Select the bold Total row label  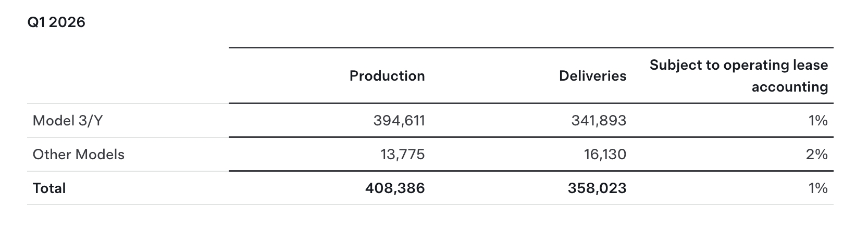coord(49,188)
